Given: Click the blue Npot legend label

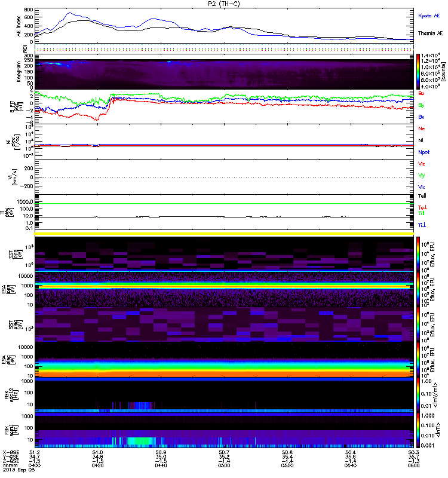Looking at the screenshot, I should (424, 152).
